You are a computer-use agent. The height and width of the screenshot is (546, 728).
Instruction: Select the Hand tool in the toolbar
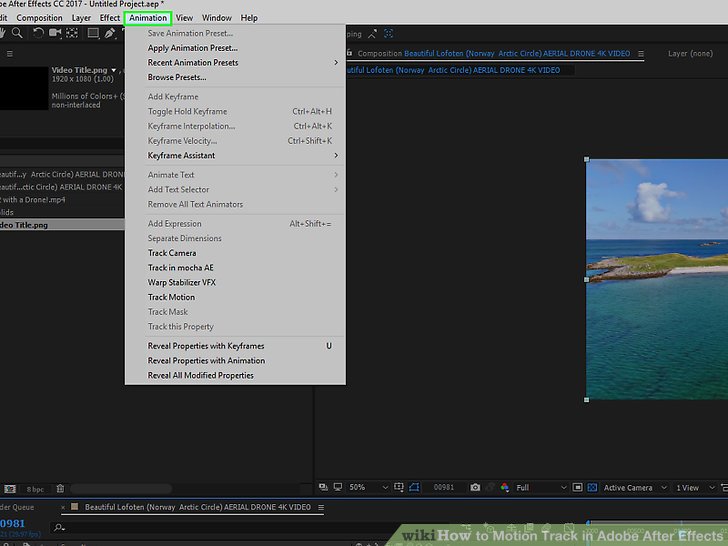(x=2, y=33)
